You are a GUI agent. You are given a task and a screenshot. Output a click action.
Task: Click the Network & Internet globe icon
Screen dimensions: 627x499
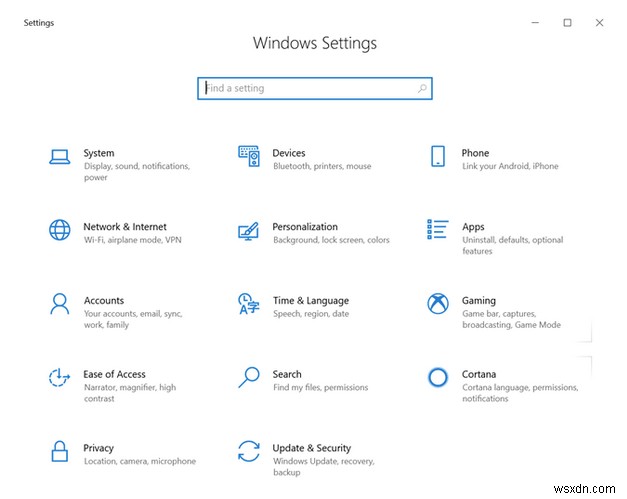pos(60,230)
